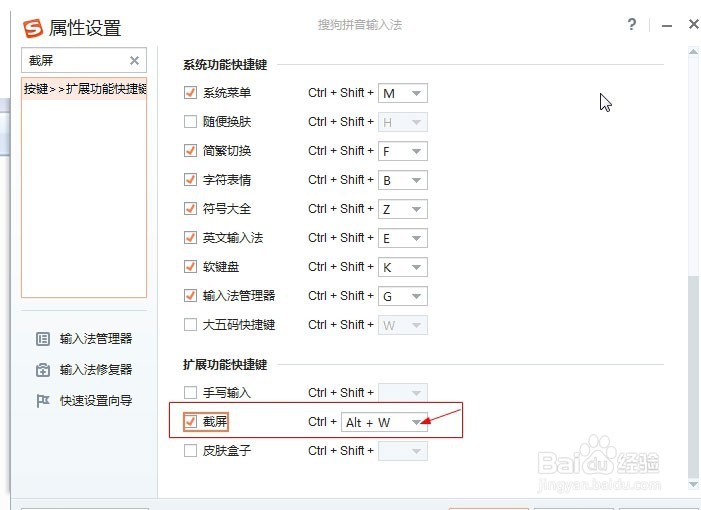This screenshot has height=510, width=701.
Task: Open the 简繁切换 key dropdown showing F
Action: coord(403,151)
